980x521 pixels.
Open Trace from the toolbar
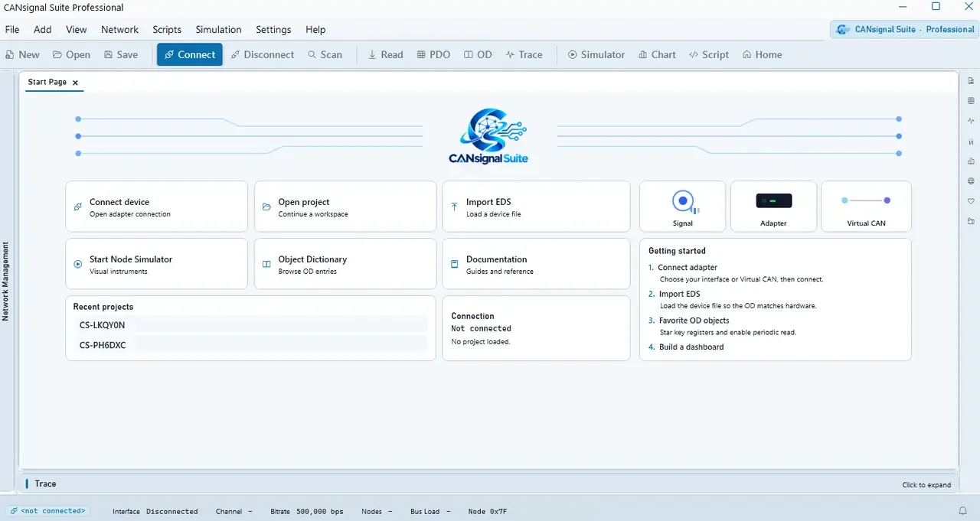524,54
